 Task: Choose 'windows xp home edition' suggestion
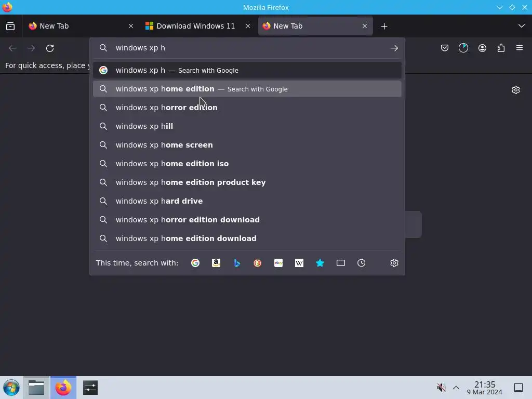(247, 89)
